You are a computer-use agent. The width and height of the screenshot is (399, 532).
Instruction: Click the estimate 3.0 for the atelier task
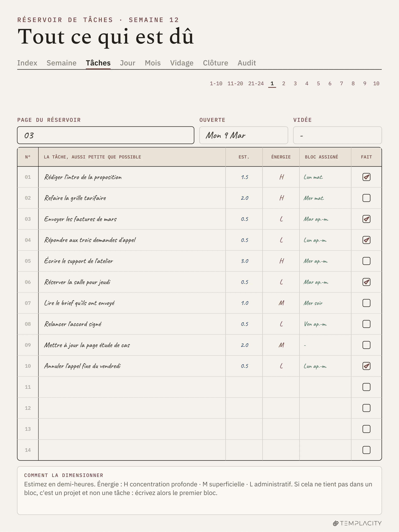[245, 261]
